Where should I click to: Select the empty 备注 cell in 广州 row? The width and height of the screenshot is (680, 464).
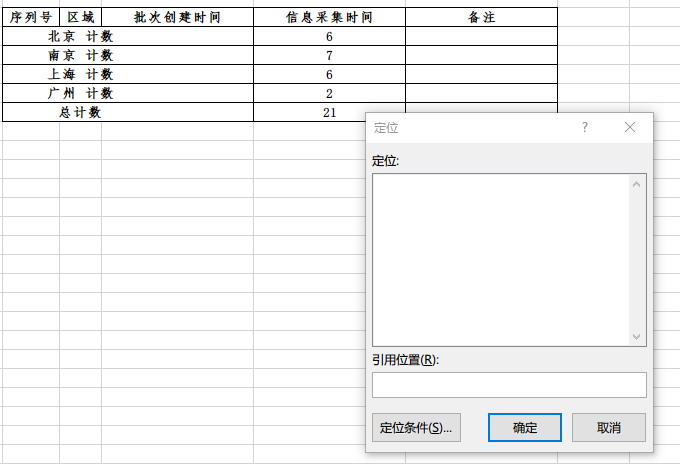(481, 93)
